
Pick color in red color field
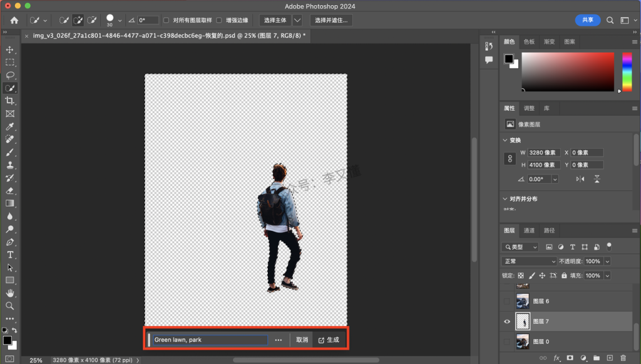(x=568, y=71)
